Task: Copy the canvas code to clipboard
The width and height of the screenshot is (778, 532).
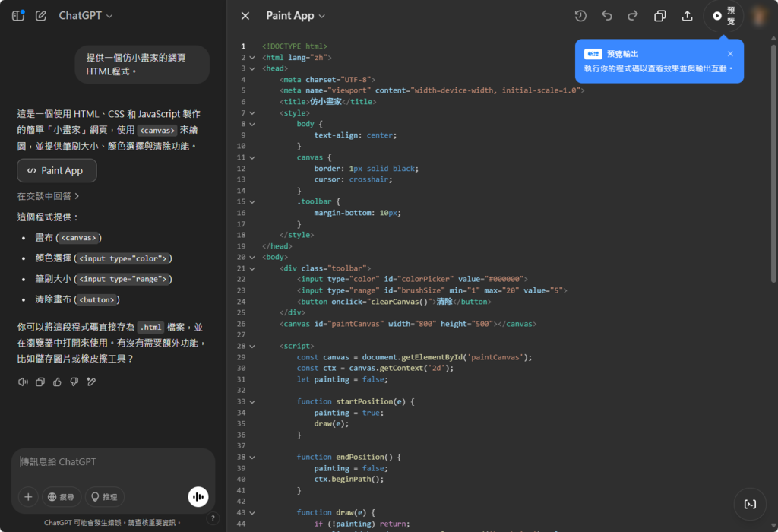Action: click(660, 16)
